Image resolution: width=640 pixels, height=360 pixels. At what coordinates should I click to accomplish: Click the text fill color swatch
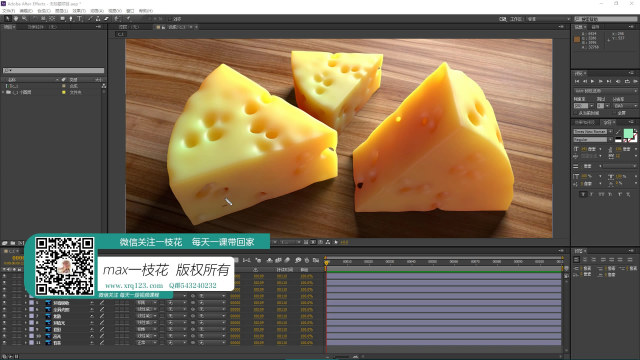click(628, 133)
